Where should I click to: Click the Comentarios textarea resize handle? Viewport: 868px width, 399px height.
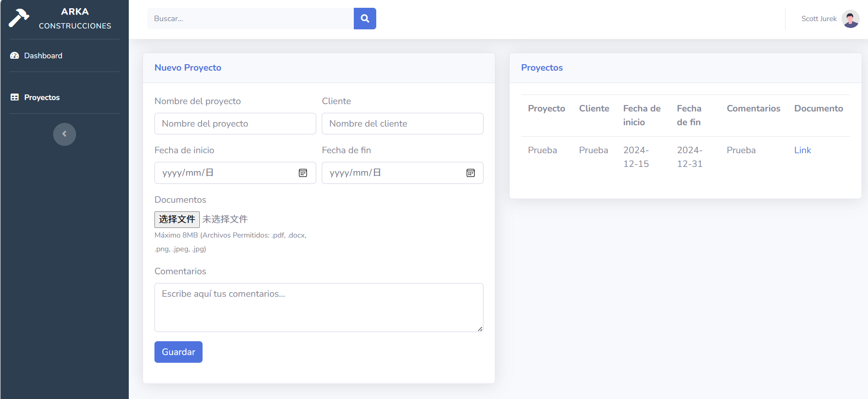(480, 328)
